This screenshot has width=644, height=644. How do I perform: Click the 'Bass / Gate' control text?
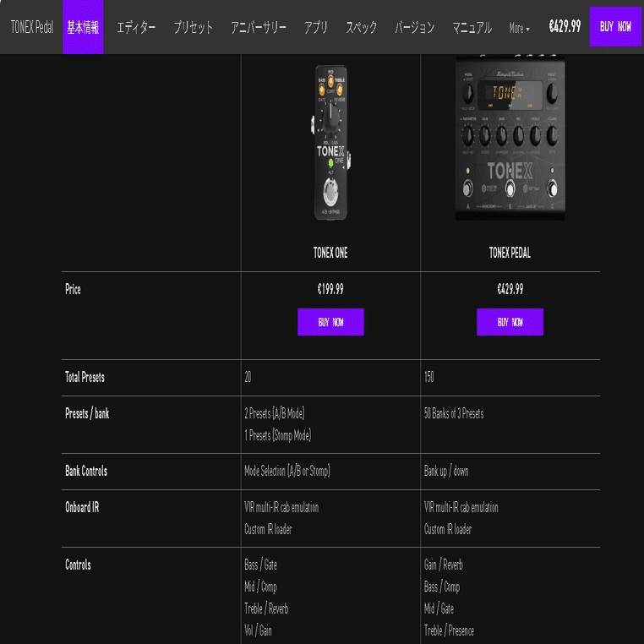pos(261,565)
